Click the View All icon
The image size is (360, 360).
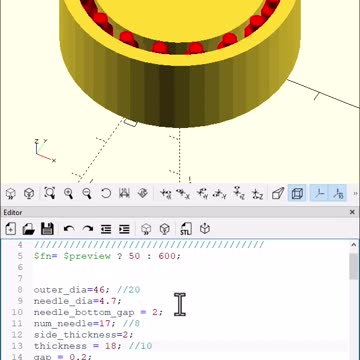click(x=50, y=193)
